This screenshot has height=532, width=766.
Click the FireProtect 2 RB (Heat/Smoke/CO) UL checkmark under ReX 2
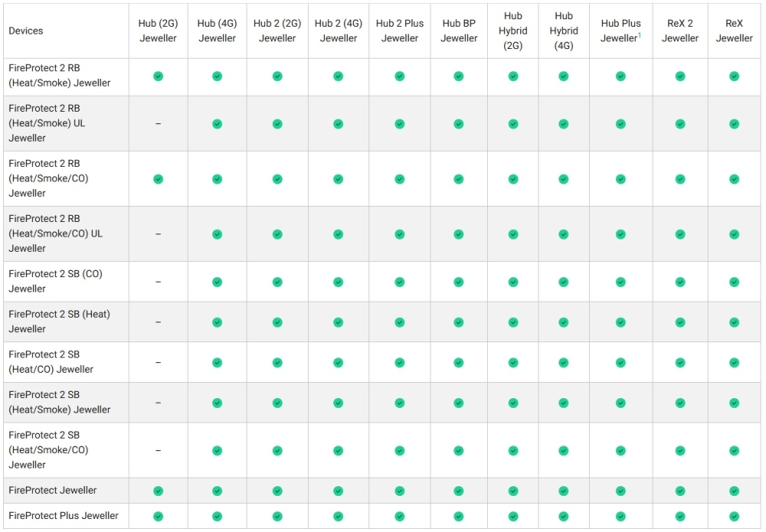coord(679,234)
